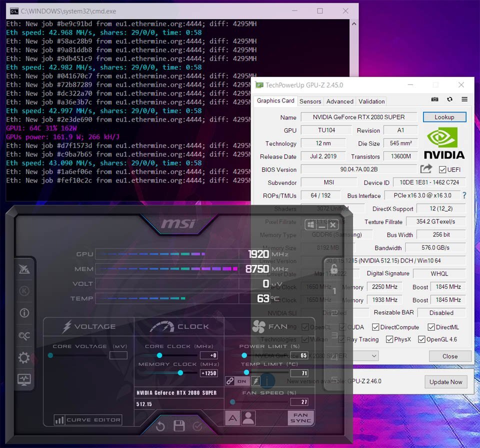Toggle the power/temp limit link icon
This screenshot has width=480, height=448.
(230, 381)
